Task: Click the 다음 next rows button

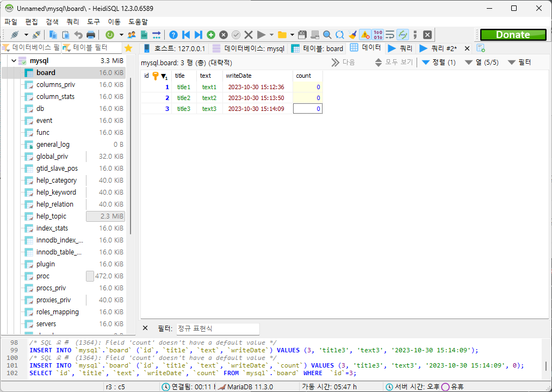Action: [343, 63]
